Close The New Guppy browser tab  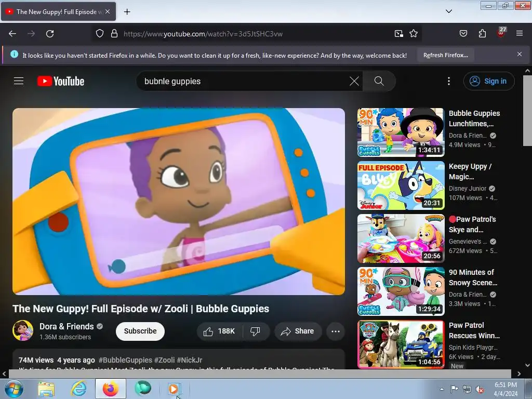click(x=108, y=11)
